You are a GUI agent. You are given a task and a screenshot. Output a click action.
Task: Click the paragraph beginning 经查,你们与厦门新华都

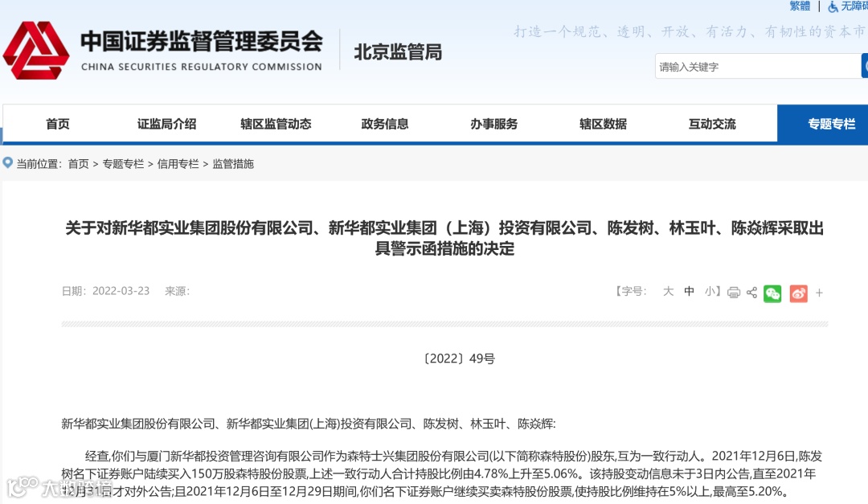click(x=441, y=473)
